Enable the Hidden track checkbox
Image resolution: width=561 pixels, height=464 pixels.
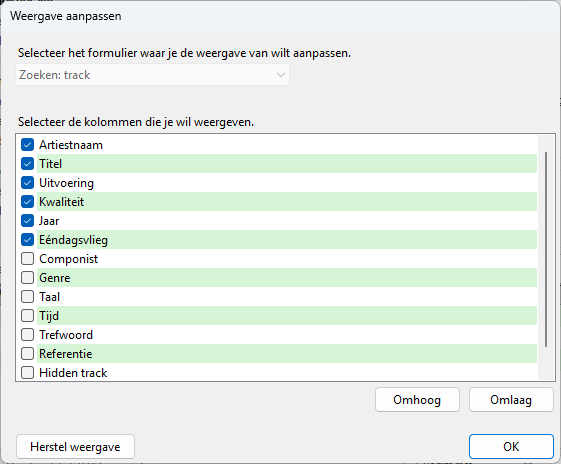28,372
